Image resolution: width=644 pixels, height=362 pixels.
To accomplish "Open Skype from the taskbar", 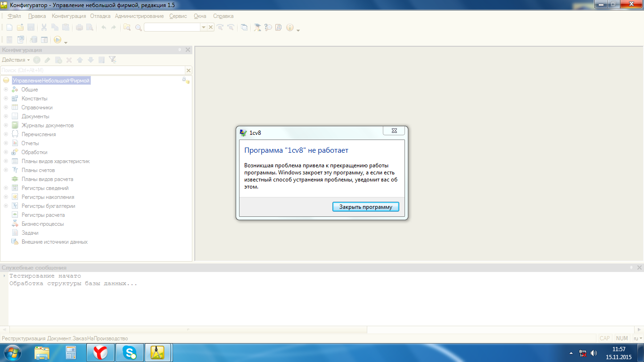I will pyautogui.click(x=129, y=352).
